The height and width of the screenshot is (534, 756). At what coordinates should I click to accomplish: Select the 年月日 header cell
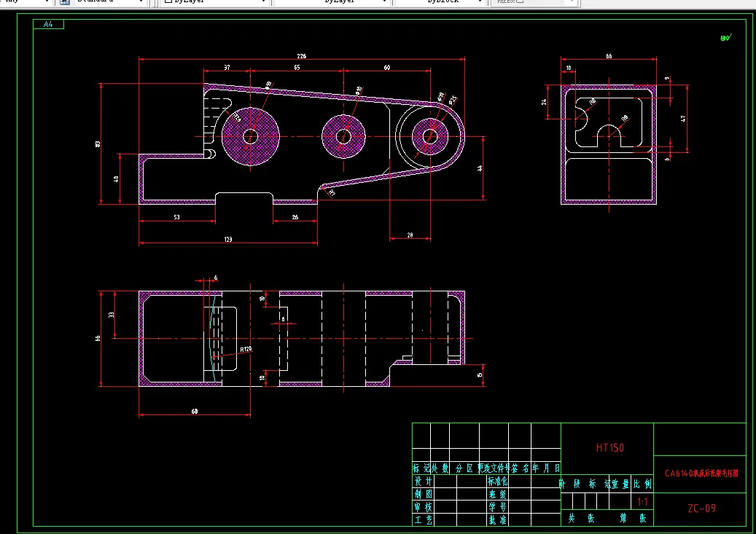click(x=546, y=468)
